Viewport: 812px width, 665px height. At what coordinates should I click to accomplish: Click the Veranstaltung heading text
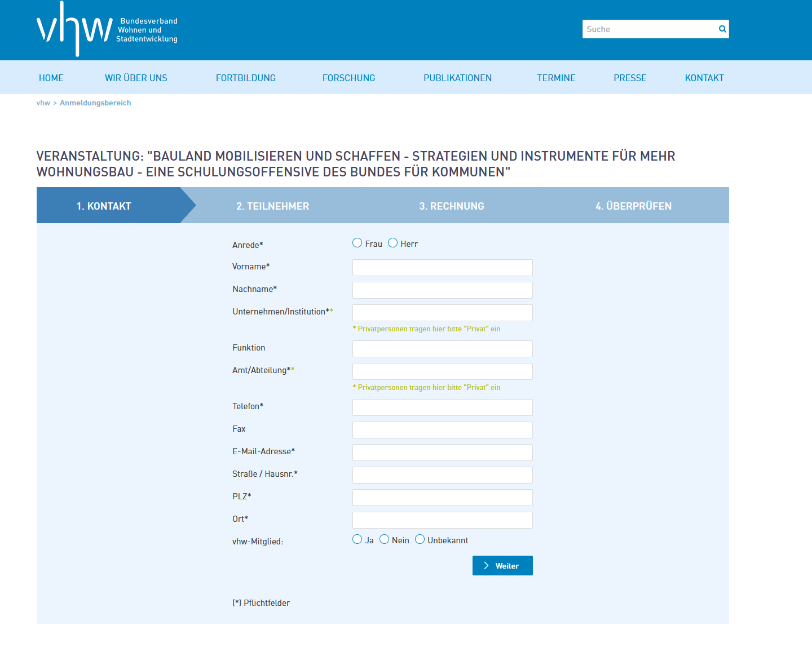coord(356,164)
